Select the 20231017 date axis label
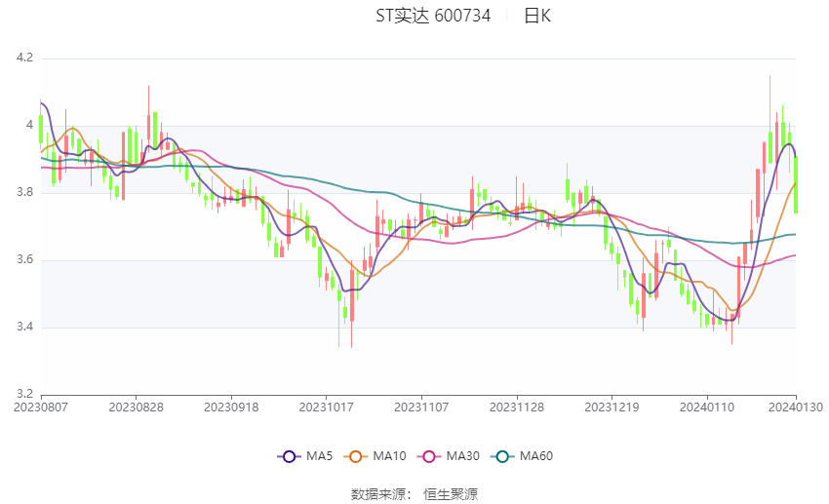 326,407
